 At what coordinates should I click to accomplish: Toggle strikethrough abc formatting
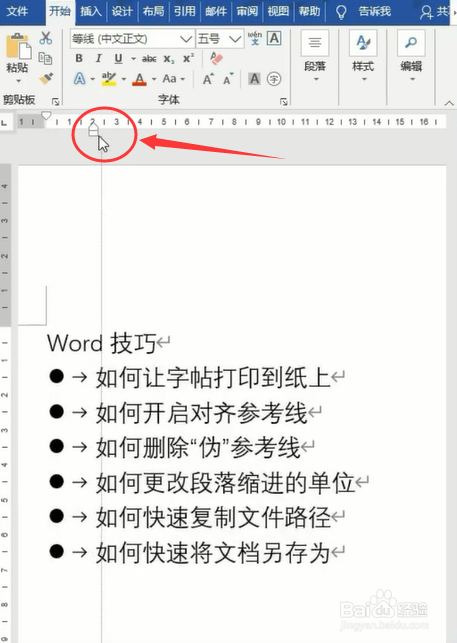pos(149,59)
